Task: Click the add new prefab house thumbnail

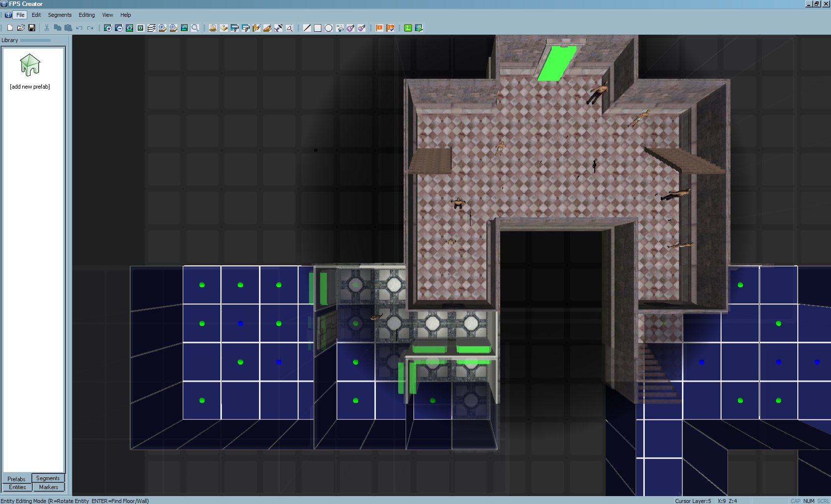Action: [30, 65]
